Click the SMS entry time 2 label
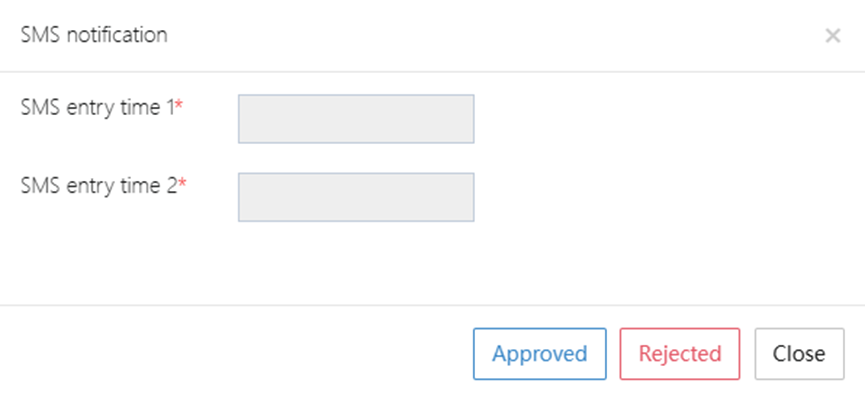This screenshot has width=865, height=396. 99,186
